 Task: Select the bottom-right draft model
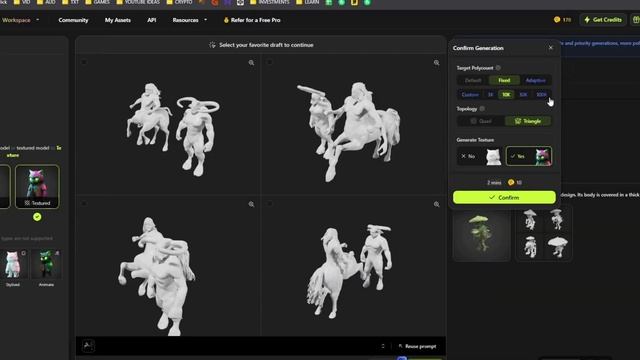pos(353,266)
